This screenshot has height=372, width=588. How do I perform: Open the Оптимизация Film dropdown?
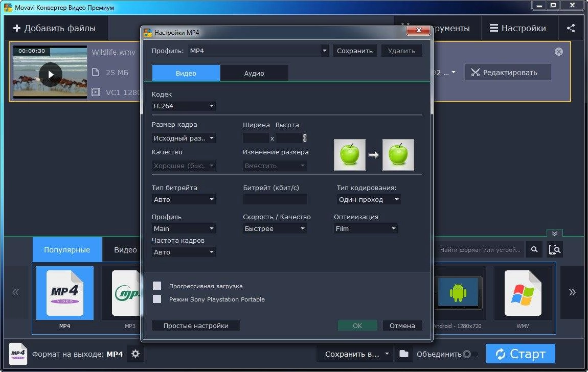[366, 228]
